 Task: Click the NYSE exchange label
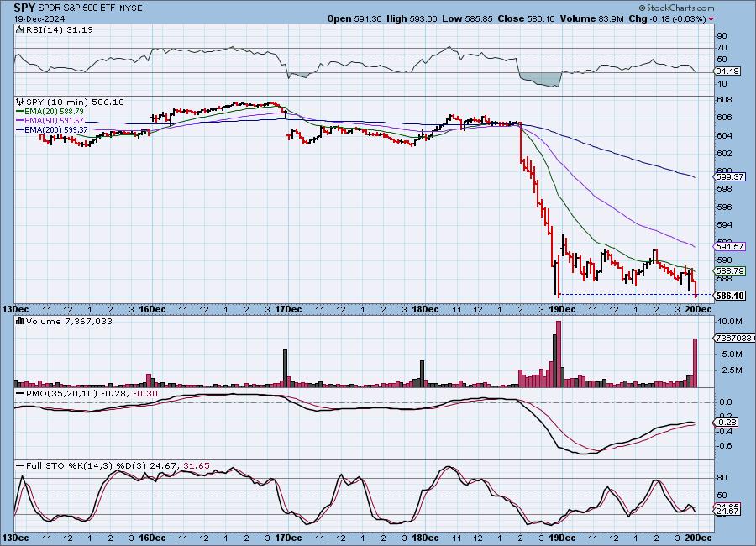[130, 8]
